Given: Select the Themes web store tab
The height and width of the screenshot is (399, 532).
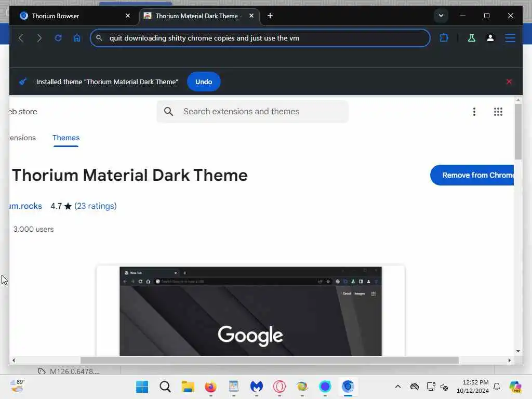Looking at the screenshot, I should [66, 138].
